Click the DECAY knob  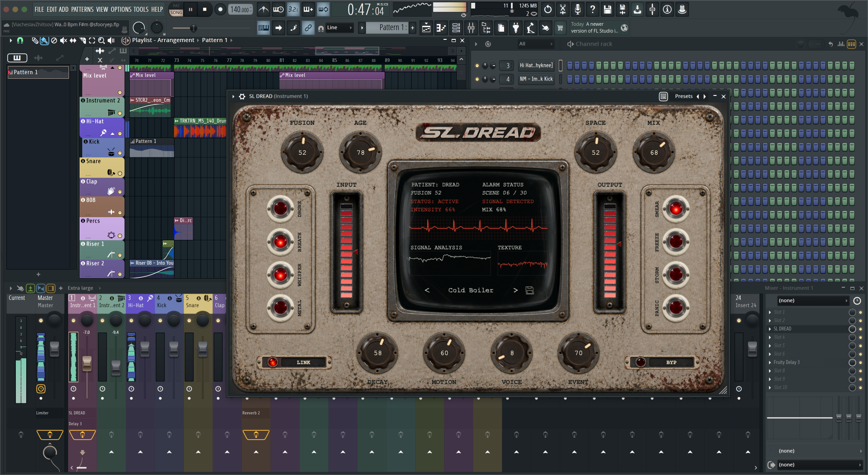click(x=378, y=353)
